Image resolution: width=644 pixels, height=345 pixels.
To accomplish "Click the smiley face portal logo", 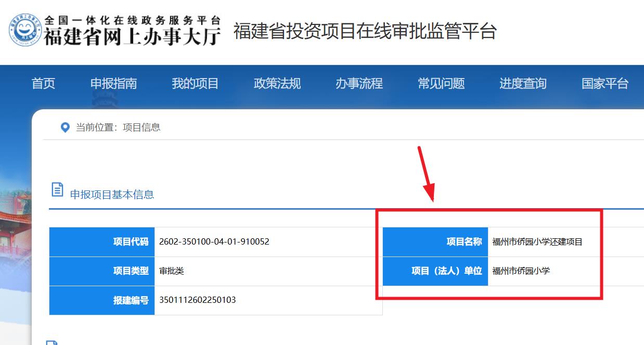I will [25, 30].
